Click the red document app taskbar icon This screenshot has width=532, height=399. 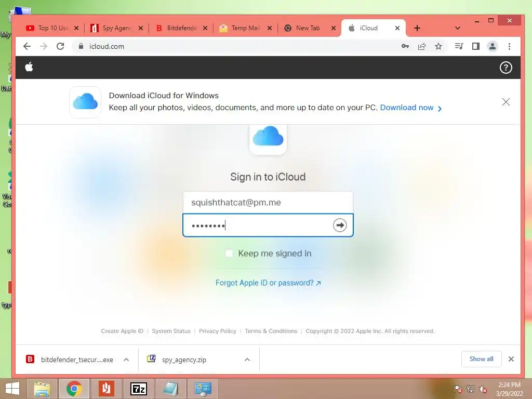coord(106,389)
